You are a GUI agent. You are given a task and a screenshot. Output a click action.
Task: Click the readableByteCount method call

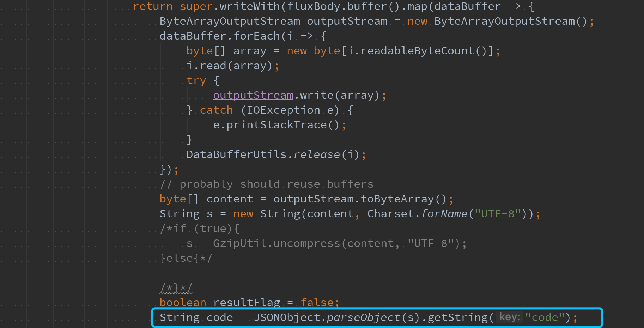(x=419, y=50)
